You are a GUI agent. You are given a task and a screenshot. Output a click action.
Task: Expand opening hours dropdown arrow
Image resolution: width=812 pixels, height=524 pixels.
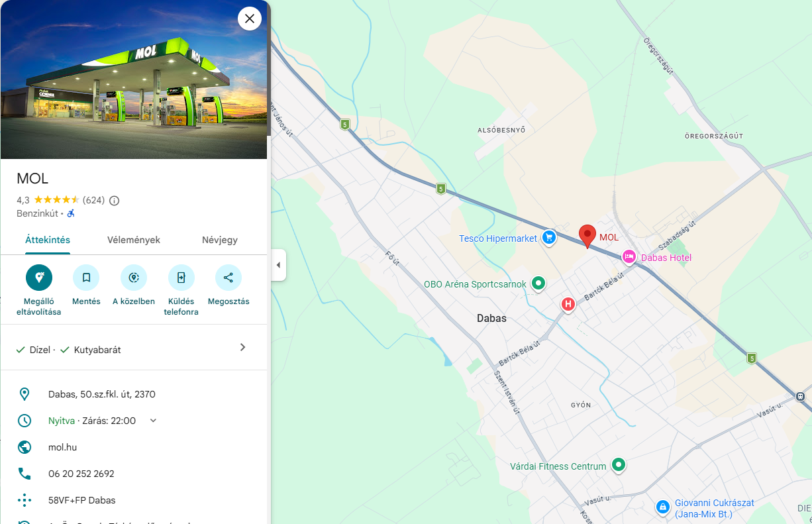153,420
